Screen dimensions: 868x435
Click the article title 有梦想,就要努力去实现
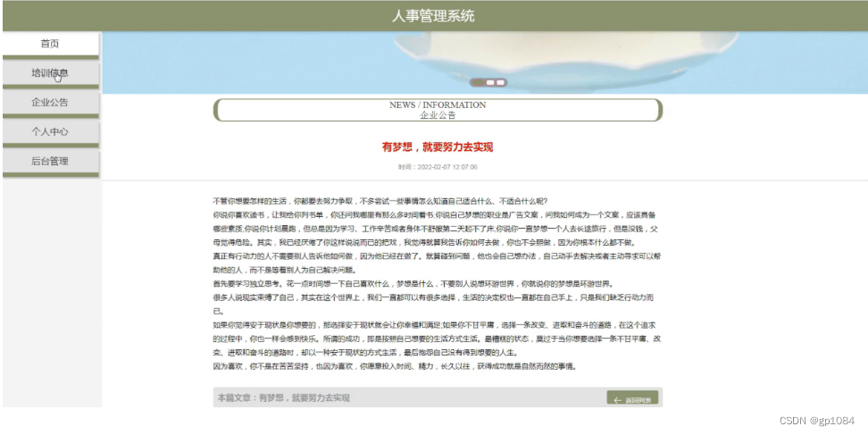coord(438,147)
